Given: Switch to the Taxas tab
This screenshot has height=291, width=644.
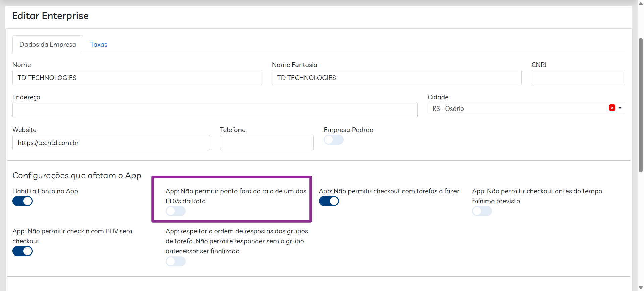Looking at the screenshot, I should tap(99, 45).
